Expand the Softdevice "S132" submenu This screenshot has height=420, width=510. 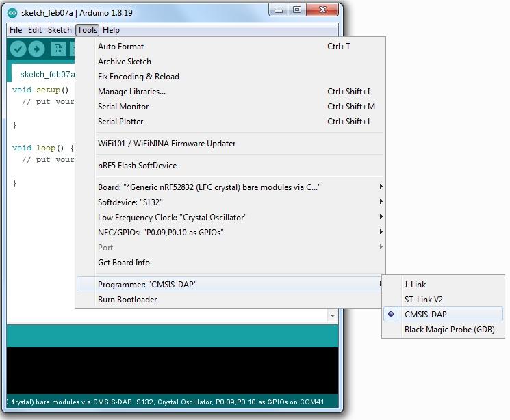coord(230,202)
